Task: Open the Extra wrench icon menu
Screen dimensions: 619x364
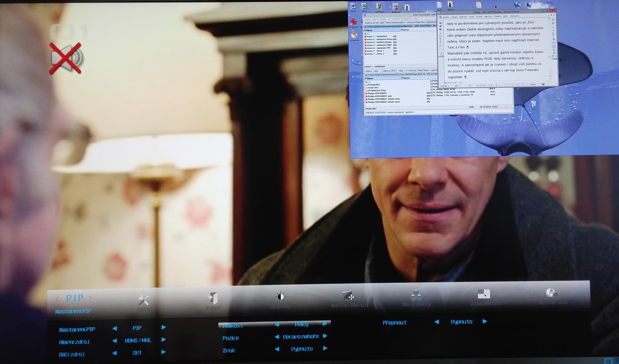Action: pos(143,301)
